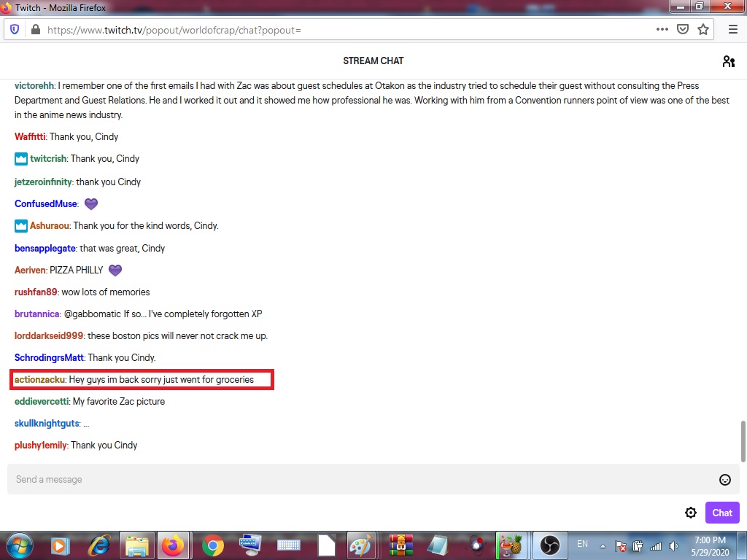
Task: Open Windows Explorer folder in the taskbar
Action: [137, 545]
